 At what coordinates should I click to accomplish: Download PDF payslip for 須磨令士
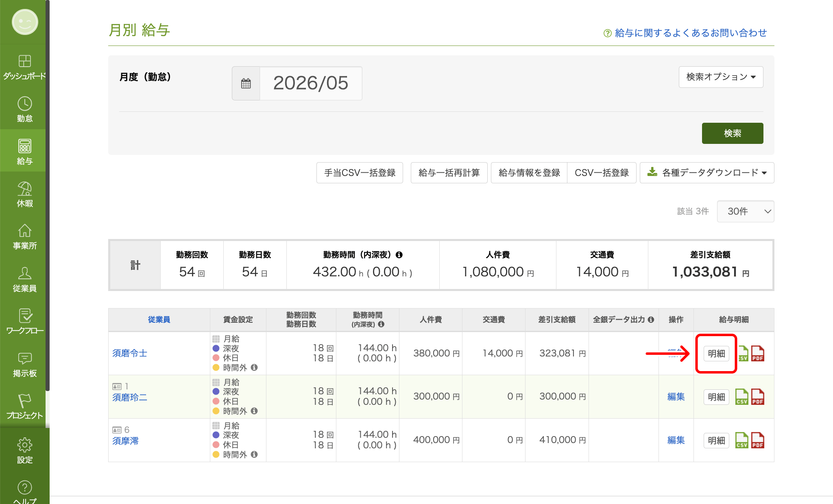click(757, 354)
